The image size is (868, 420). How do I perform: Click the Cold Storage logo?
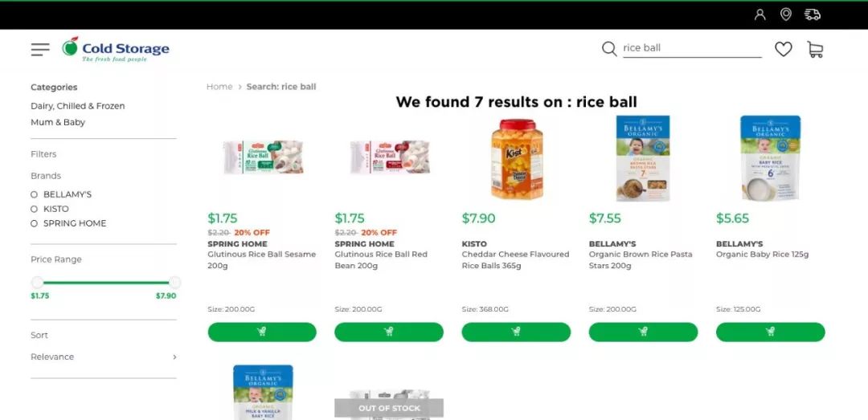pyautogui.click(x=116, y=49)
